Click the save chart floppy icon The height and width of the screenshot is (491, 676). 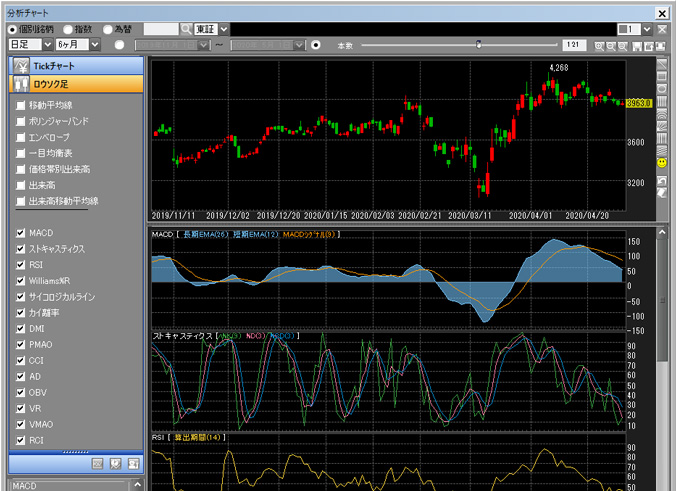coord(637,46)
